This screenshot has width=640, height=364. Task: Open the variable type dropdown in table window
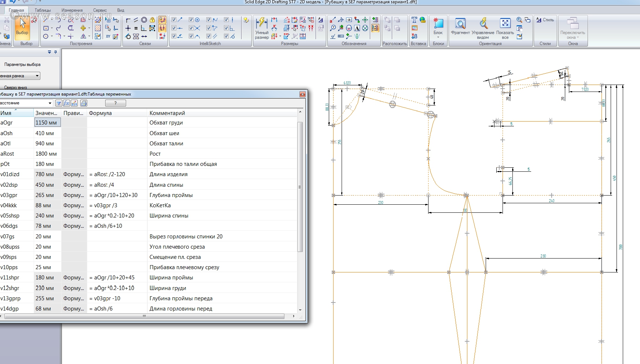(50, 103)
